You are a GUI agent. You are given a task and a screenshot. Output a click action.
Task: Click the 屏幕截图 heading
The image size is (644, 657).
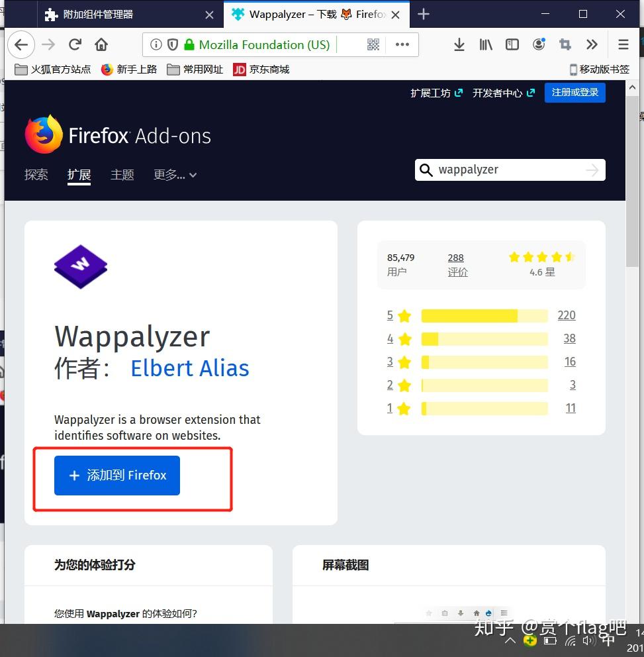345,565
